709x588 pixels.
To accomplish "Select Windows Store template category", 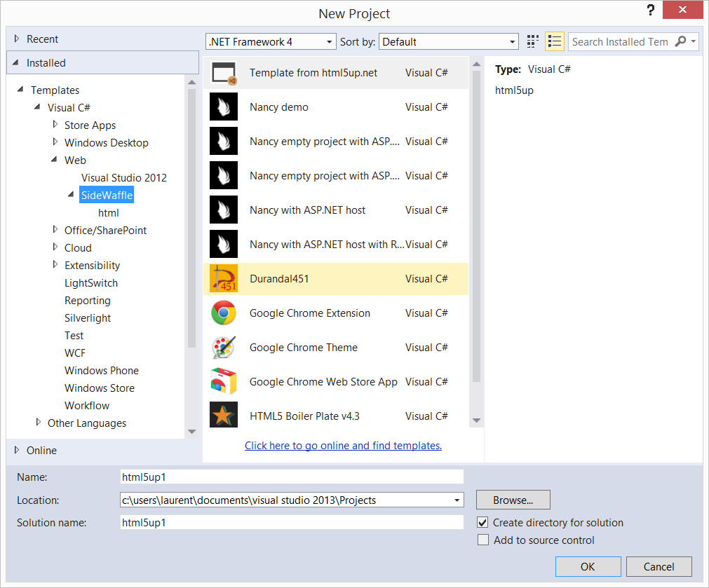I will click(100, 388).
